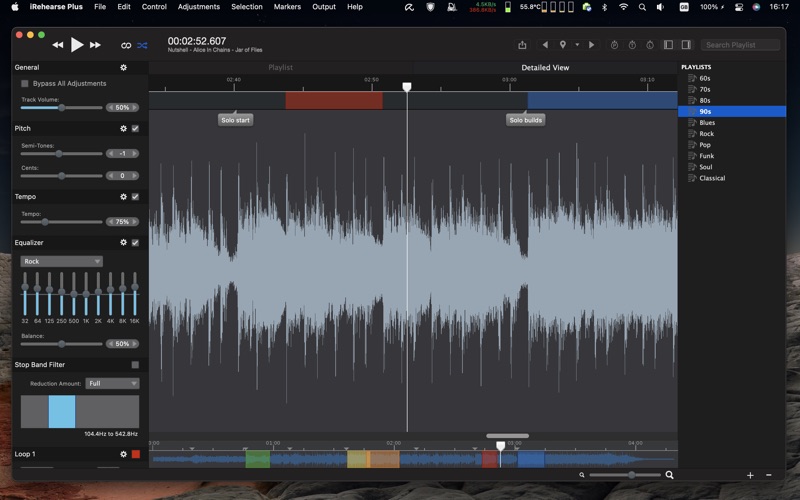The width and height of the screenshot is (800, 500).
Task: Open the marker dropdown arrow in toolbar
Action: (x=577, y=45)
